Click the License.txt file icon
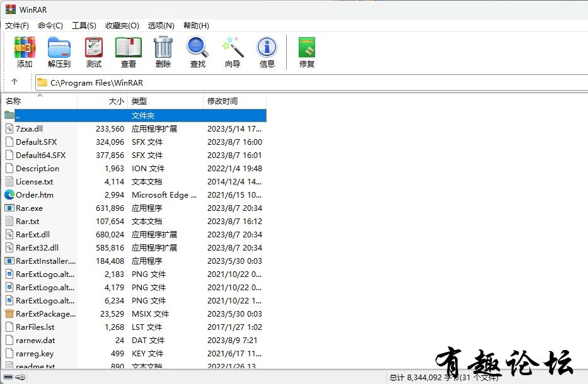 [9, 182]
